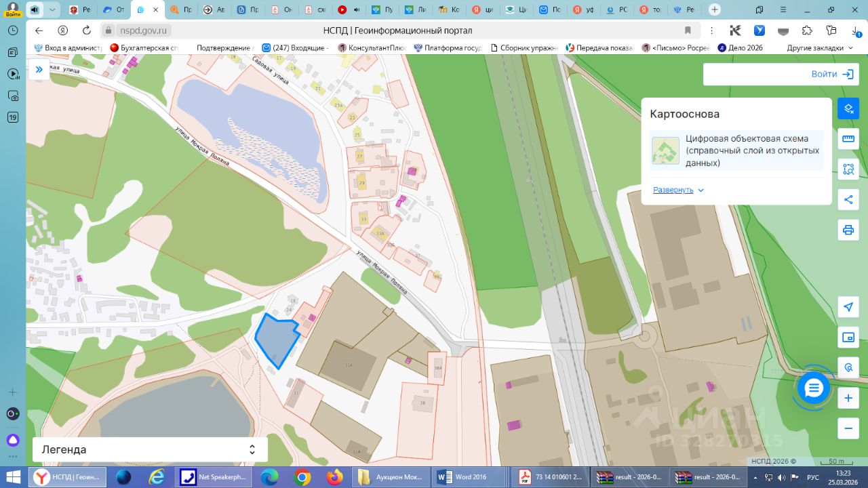Expand basemap list via Развернуть link
The image size is (868, 488).
(678, 190)
